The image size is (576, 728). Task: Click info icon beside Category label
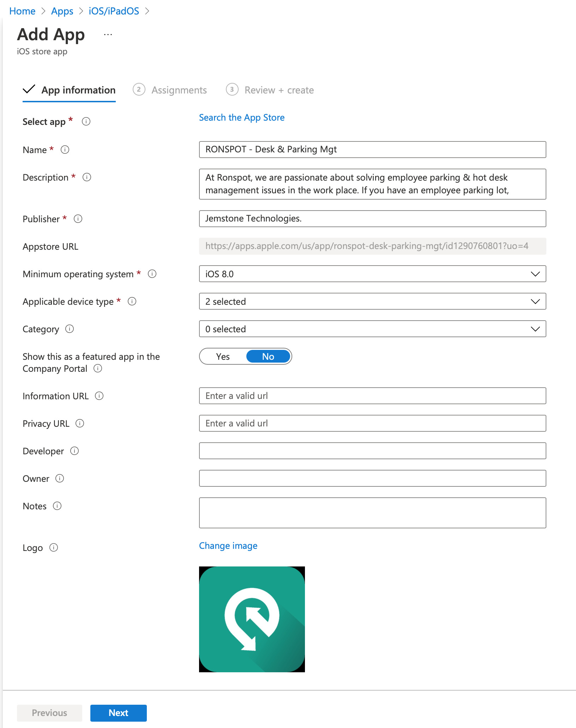click(70, 329)
